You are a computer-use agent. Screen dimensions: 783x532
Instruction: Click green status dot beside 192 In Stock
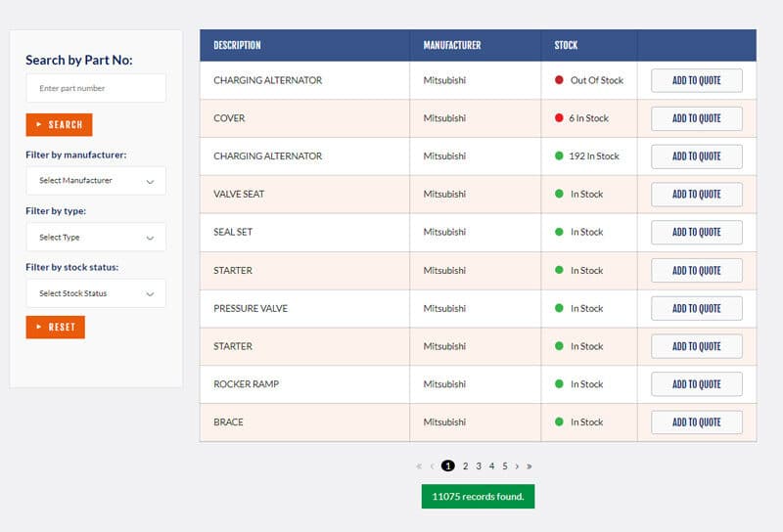[559, 155]
